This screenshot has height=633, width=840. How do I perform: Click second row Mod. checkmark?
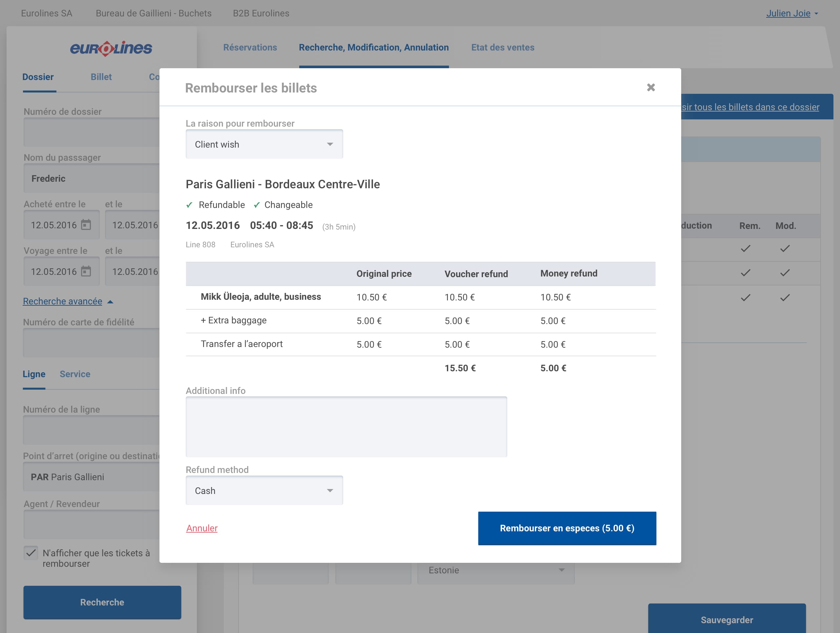click(x=785, y=273)
